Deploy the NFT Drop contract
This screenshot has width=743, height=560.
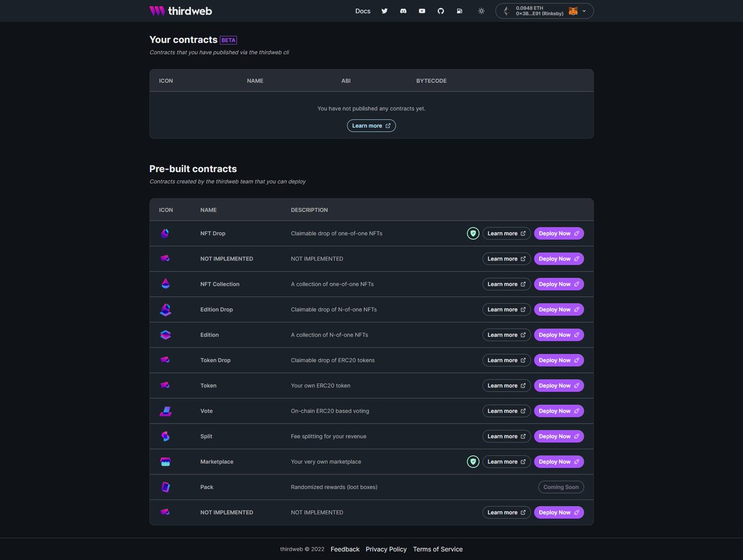click(559, 233)
